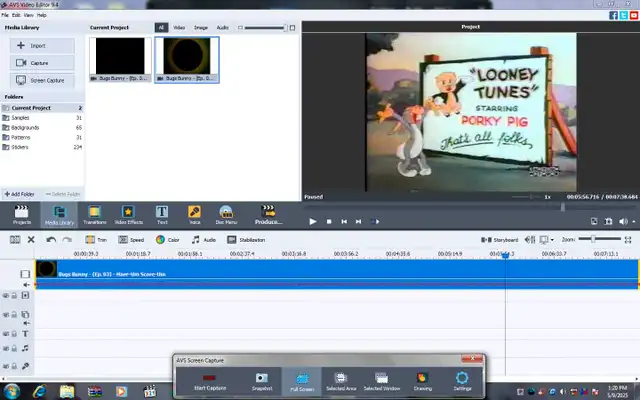
Task: Open the Twitter share icon
Action: click(x=624, y=15)
